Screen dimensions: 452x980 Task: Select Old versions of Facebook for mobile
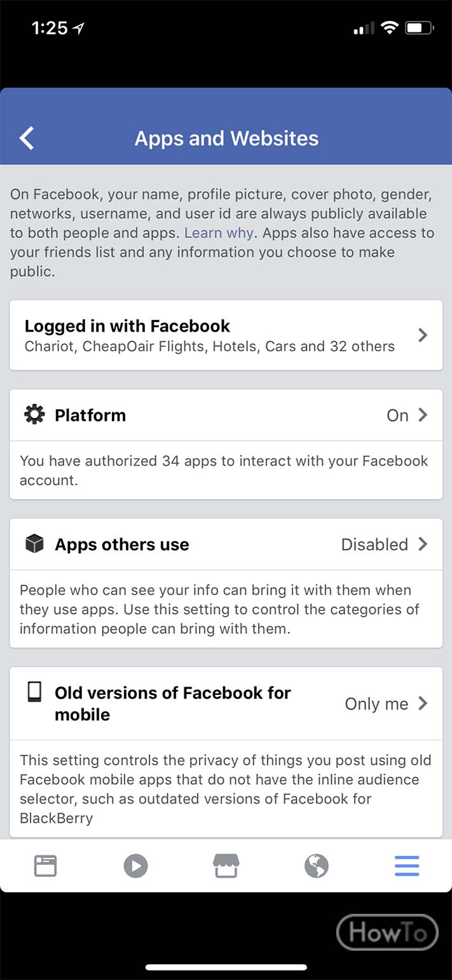(x=226, y=703)
